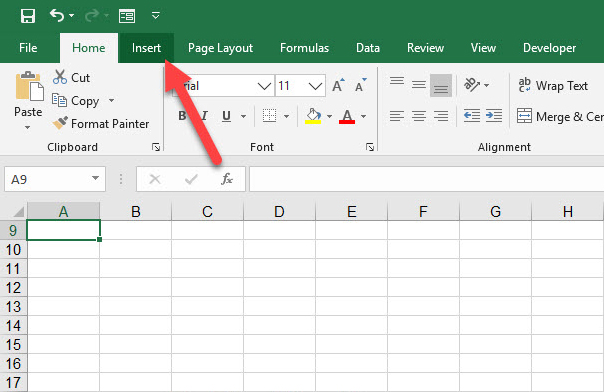Switch to the Home tab

pos(89,48)
